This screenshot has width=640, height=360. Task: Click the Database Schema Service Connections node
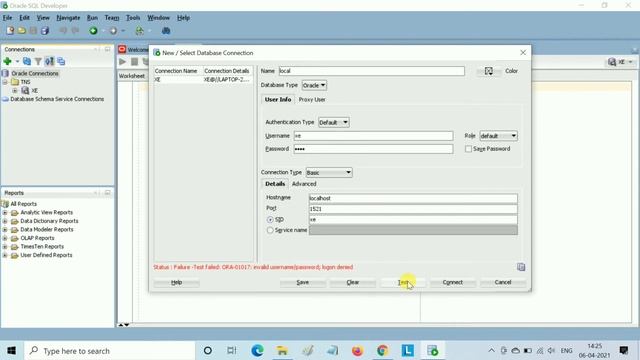click(57, 99)
